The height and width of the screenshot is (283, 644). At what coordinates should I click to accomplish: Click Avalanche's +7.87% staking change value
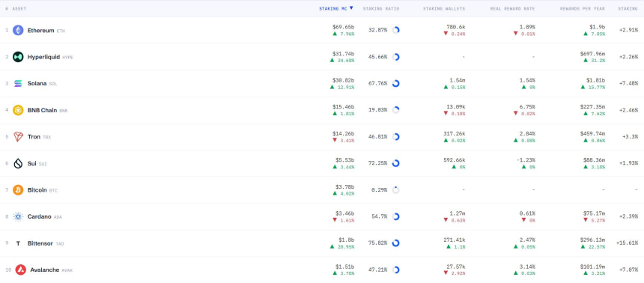click(628, 270)
